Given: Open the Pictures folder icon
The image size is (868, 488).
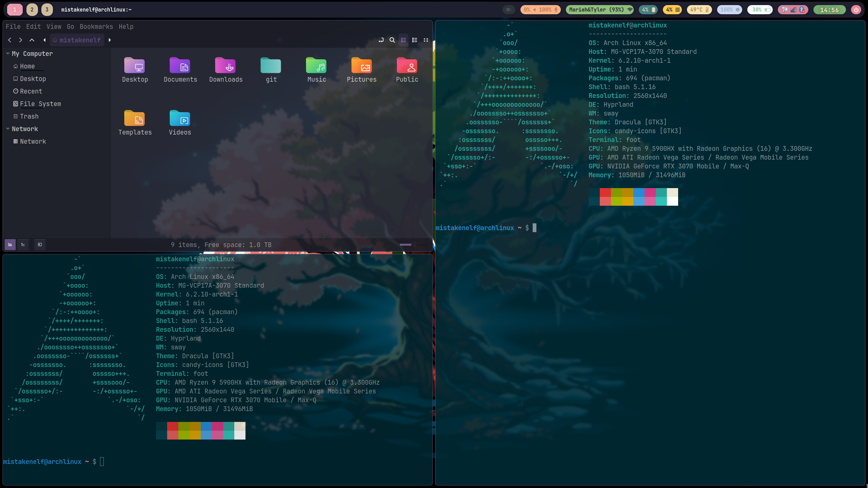Looking at the screenshot, I should click(361, 67).
